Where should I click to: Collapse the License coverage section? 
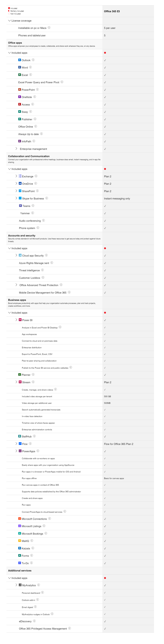pyautogui.click(x=9, y=21)
